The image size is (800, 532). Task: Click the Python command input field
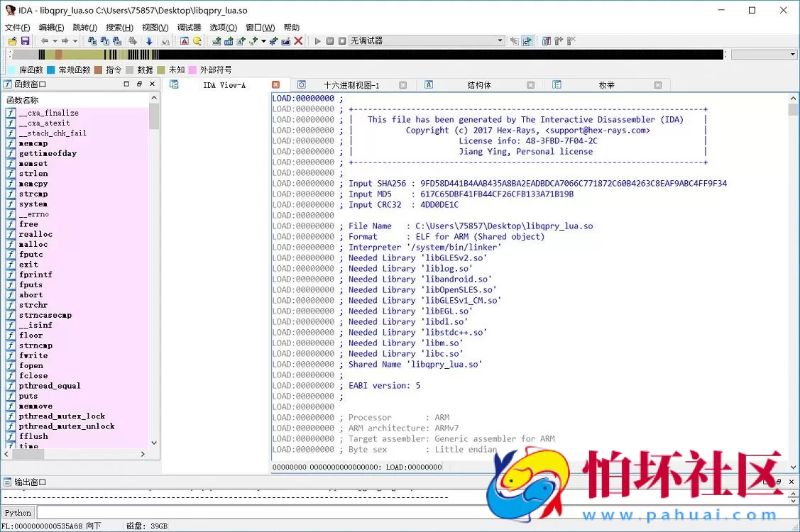pyautogui.click(x=412, y=513)
